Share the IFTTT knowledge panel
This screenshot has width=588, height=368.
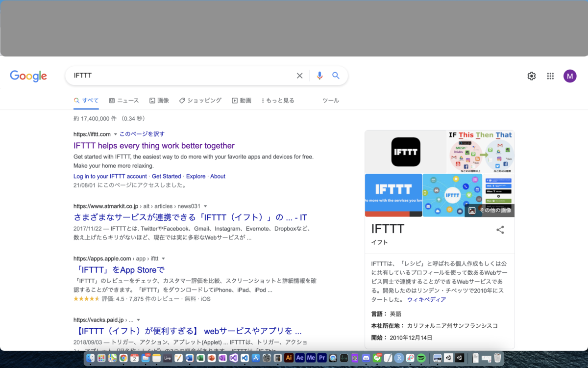[x=500, y=230]
